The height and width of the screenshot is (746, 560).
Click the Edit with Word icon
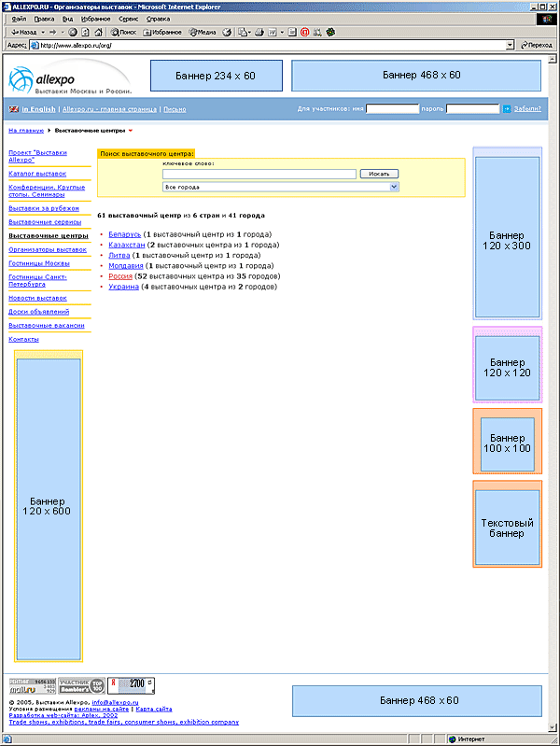[273, 33]
